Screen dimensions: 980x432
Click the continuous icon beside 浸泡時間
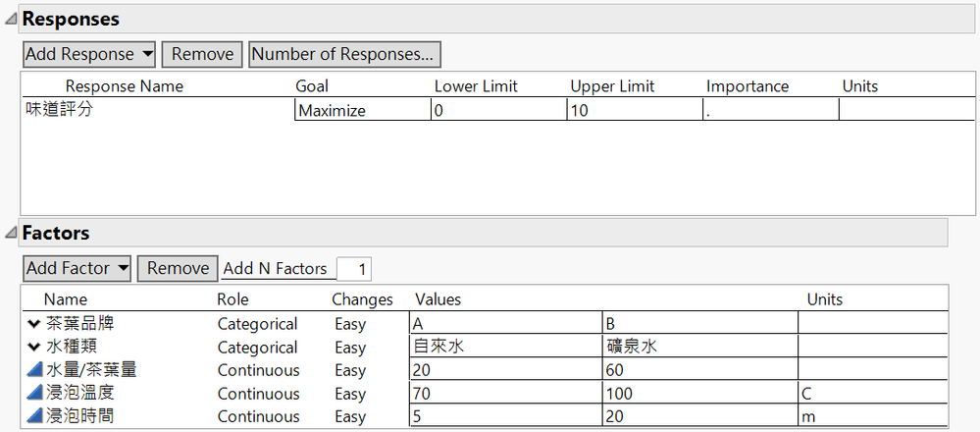click(34, 416)
